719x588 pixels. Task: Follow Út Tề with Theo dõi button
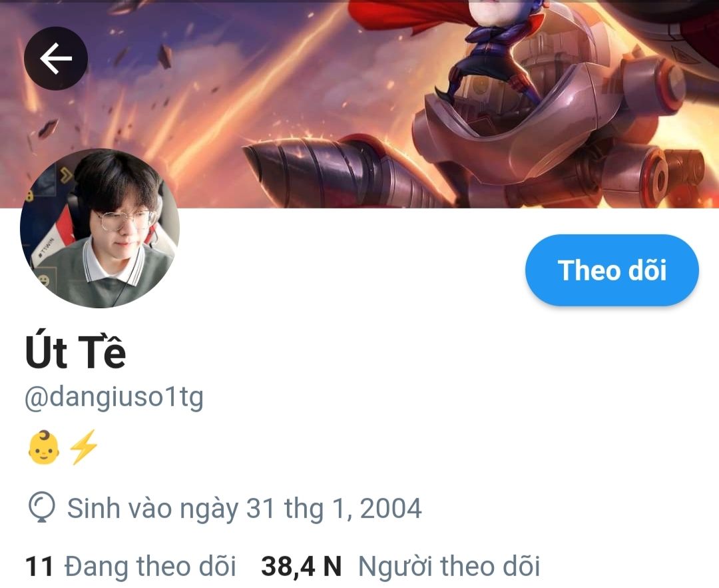(612, 270)
